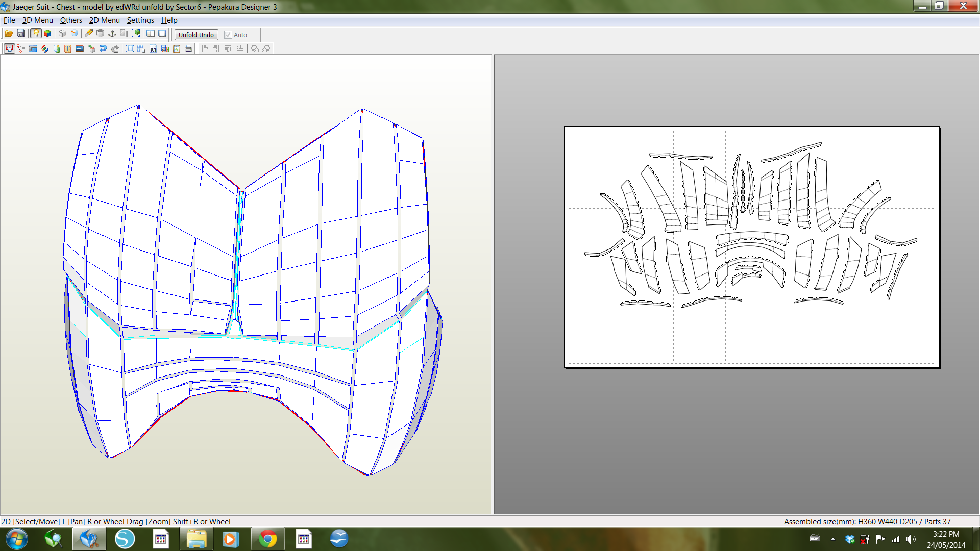Rotate parts 90 degrees counterclockwise
Screen dimensions: 980x551
click(255, 48)
